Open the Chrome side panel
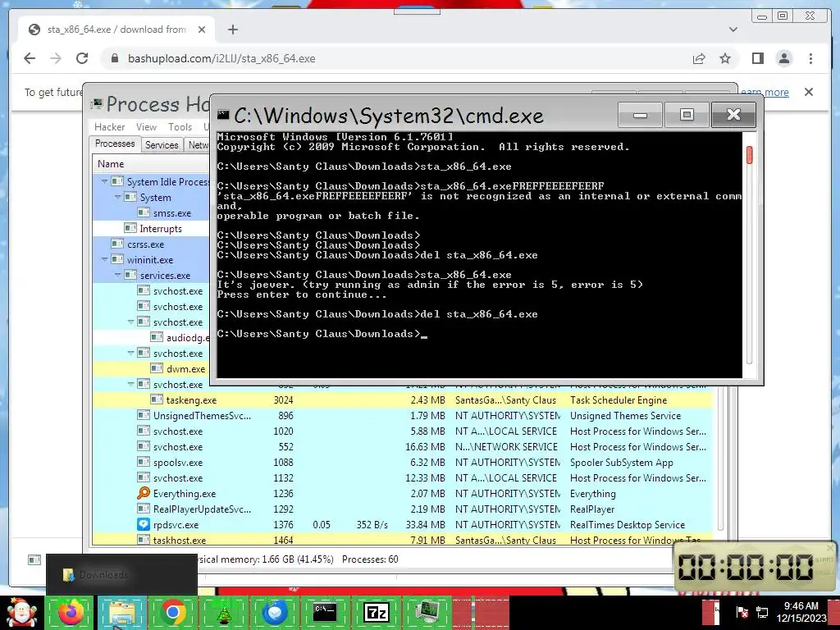The width and height of the screenshot is (840, 630). point(757,58)
